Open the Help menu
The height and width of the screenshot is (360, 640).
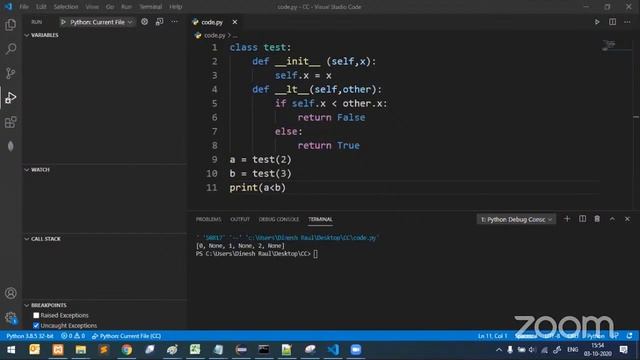[x=176, y=7]
